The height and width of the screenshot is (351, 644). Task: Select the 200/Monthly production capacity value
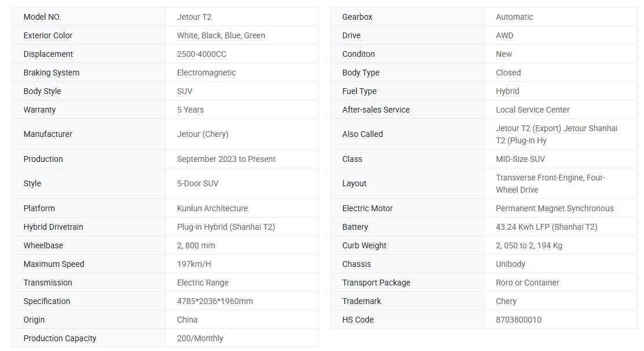[x=200, y=338]
